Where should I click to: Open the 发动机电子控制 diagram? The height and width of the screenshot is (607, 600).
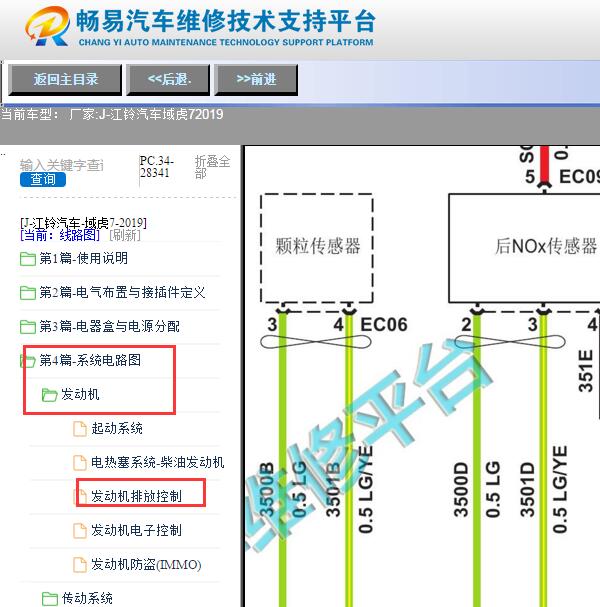(x=136, y=531)
